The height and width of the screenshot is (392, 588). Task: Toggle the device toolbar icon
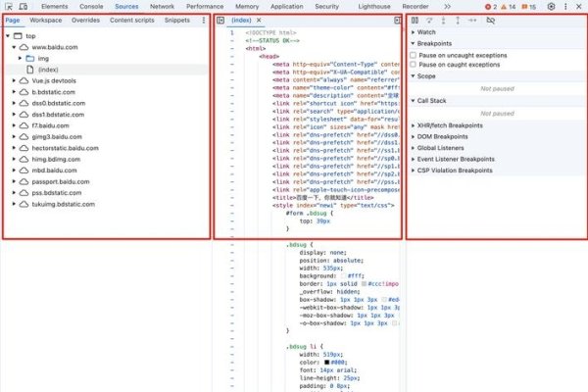[24, 6]
